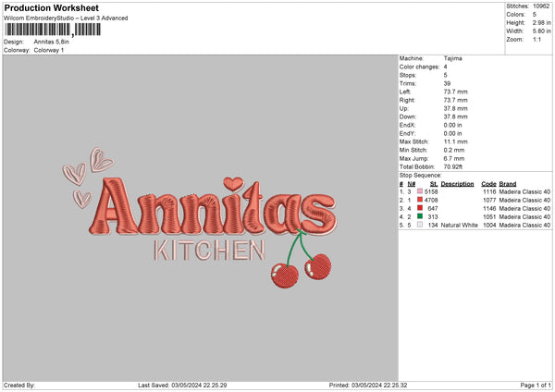This screenshot has width=555, height=392.
Task: Click the cherries in the embroidery design
Action: click(301, 259)
